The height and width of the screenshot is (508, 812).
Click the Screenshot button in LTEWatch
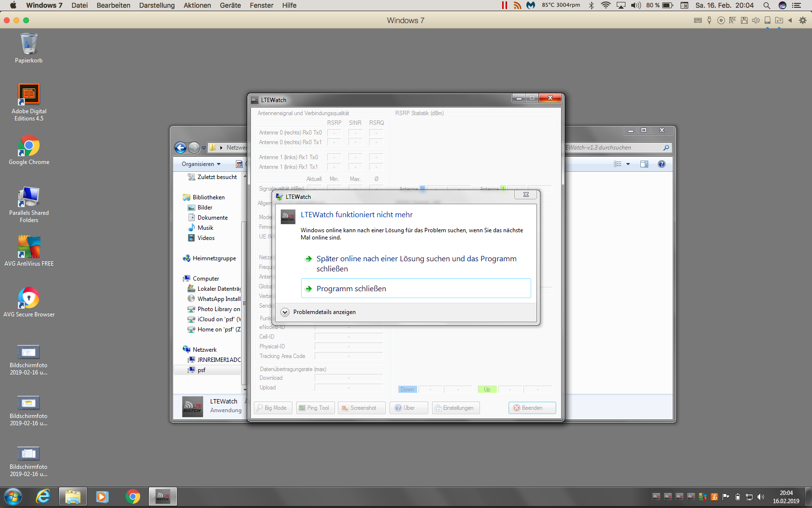tap(362, 408)
